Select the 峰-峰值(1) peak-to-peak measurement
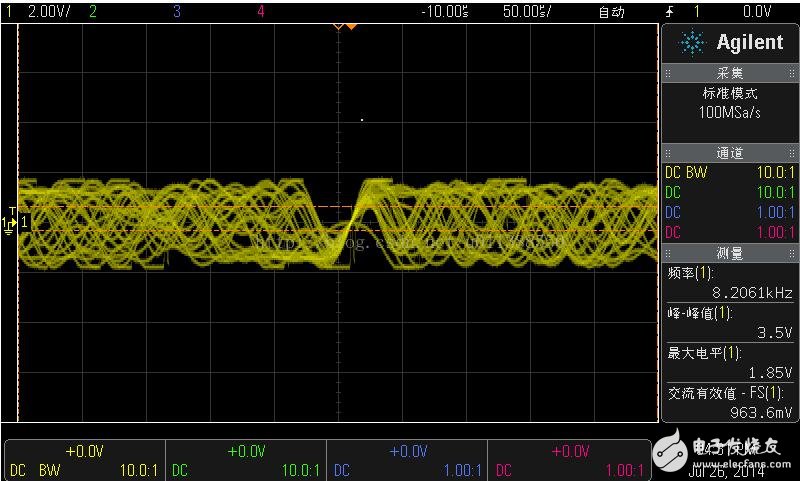The width and height of the screenshot is (800, 481). pos(730,322)
